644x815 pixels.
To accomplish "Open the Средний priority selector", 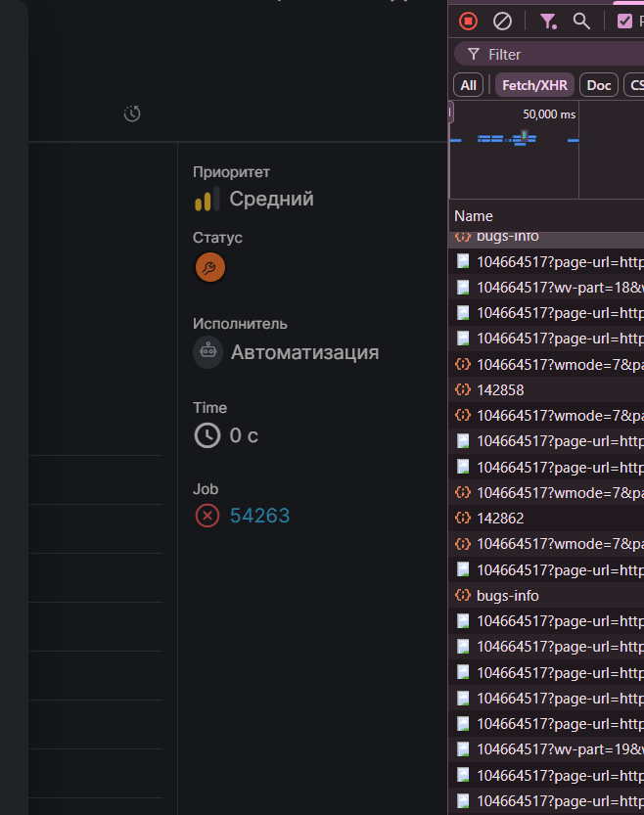I will [x=271, y=199].
